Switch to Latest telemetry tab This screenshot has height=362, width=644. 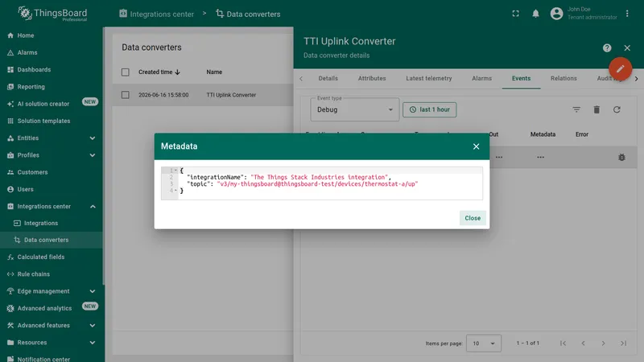pyautogui.click(x=429, y=78)
